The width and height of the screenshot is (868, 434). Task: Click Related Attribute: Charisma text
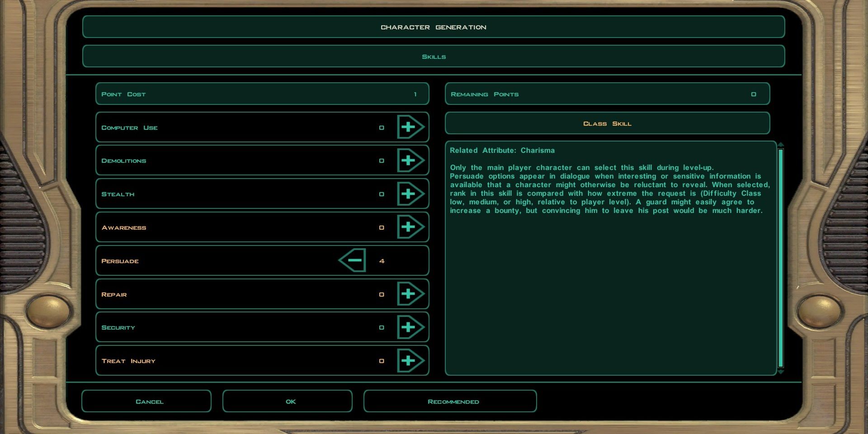tap(502, 151)
